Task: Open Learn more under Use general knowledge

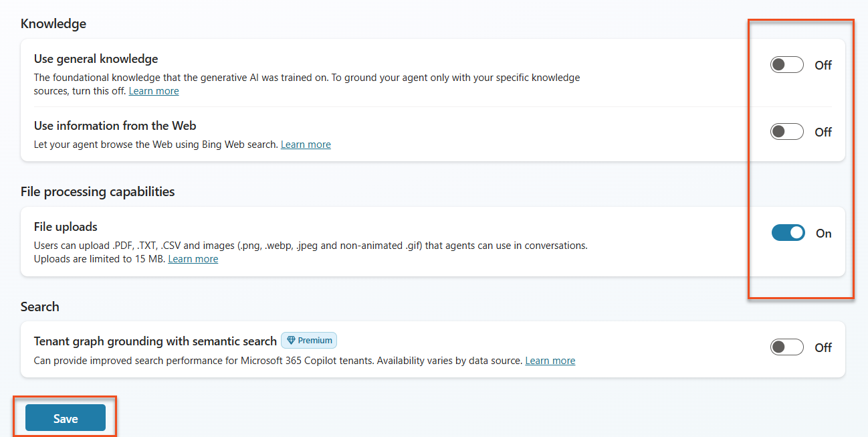Action: click(154, 90)
